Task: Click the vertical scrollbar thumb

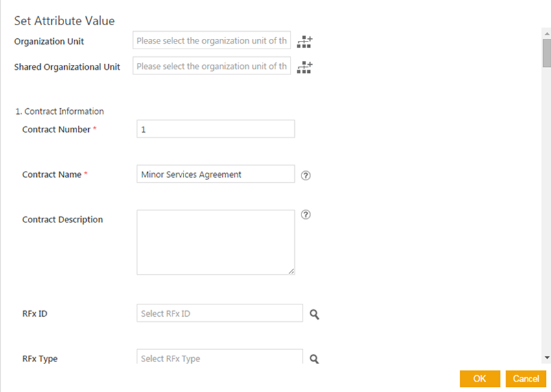Action: click(546, 52)
